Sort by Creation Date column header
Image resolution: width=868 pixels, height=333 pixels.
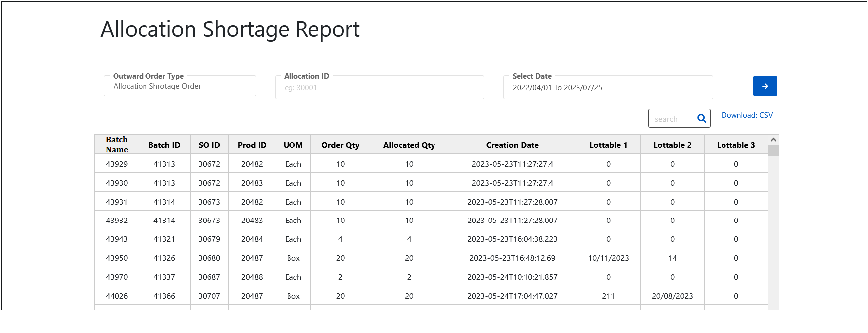[x=512, y=145]
